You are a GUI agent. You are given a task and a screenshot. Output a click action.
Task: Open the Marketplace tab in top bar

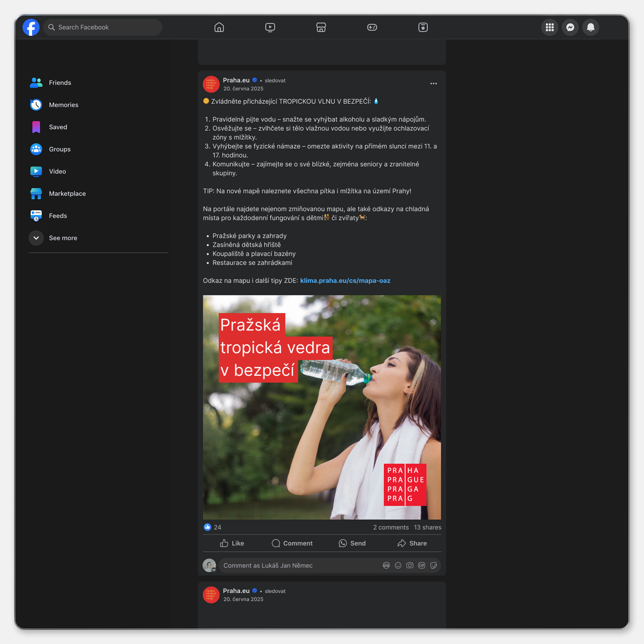coord(321,27)
